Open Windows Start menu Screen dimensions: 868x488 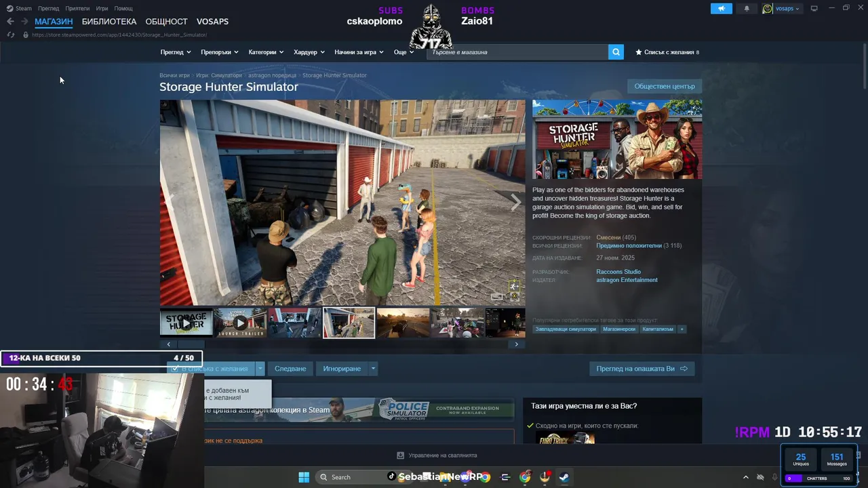tap(304, 477)
